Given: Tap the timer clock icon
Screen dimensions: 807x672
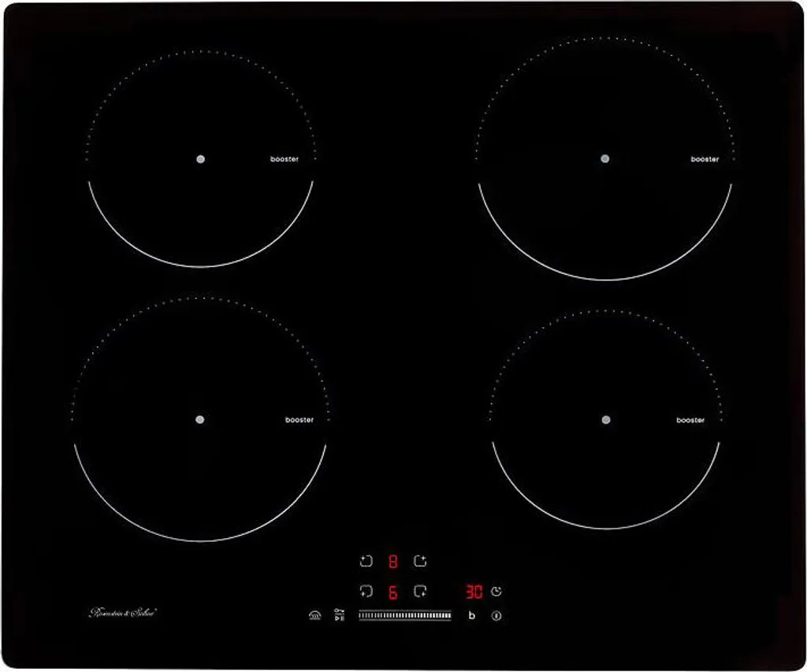Looking at the screenshot, I should point(496,591).
